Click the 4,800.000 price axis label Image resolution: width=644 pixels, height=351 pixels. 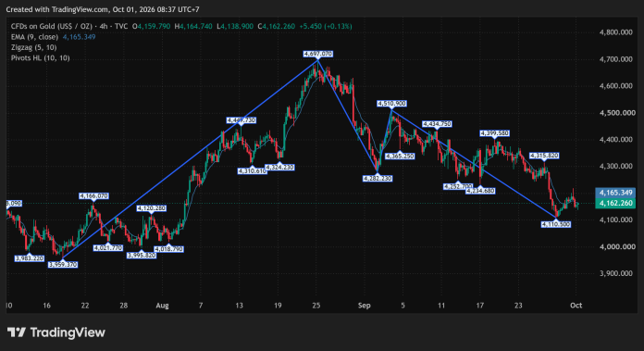click(x=615, y=32)
